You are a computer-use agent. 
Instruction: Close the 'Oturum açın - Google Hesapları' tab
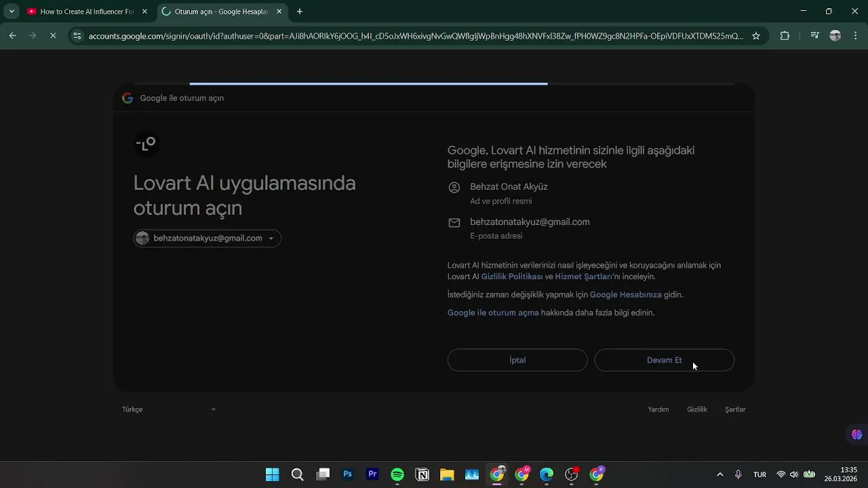click(x=279, y=12)
